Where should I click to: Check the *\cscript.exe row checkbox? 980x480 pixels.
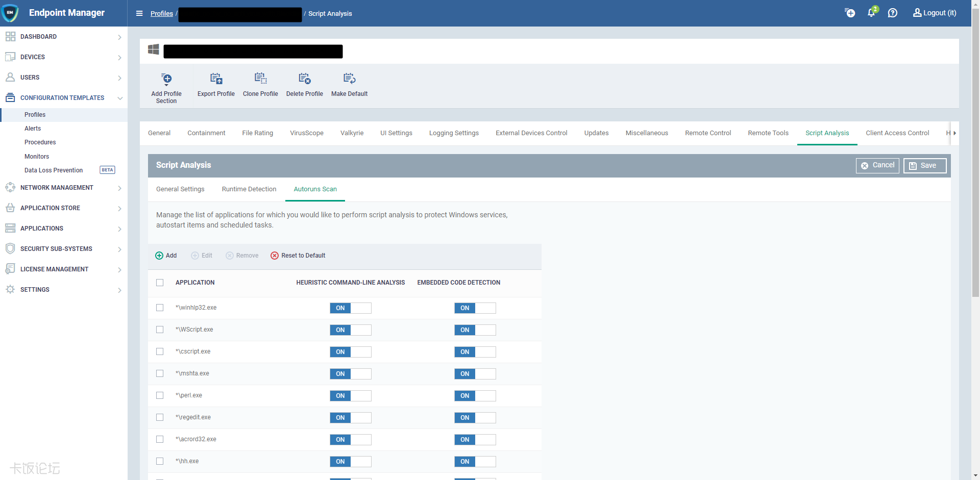160,351
